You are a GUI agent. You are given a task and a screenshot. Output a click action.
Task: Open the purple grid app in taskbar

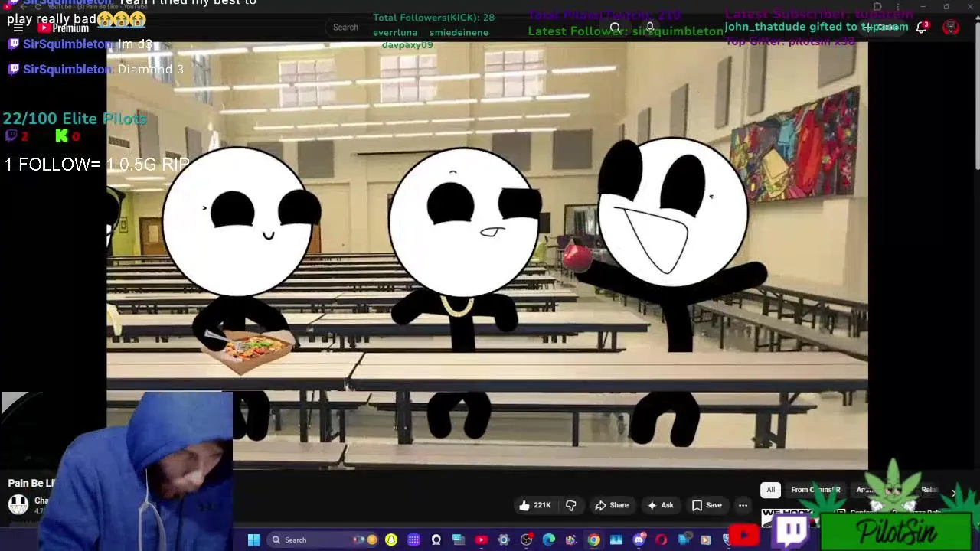413,540
